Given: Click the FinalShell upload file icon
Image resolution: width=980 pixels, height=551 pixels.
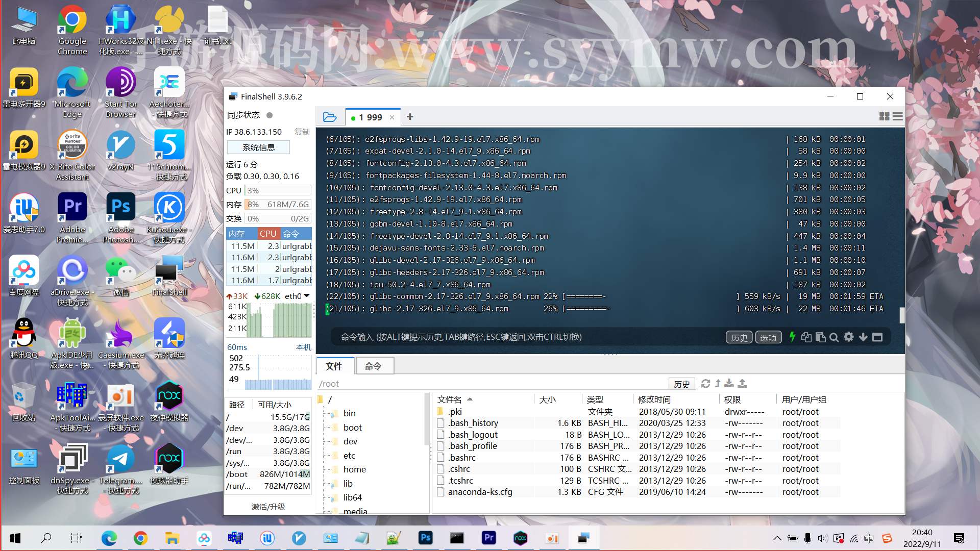Looking at the screenshot, I should (x=743, y=384).
